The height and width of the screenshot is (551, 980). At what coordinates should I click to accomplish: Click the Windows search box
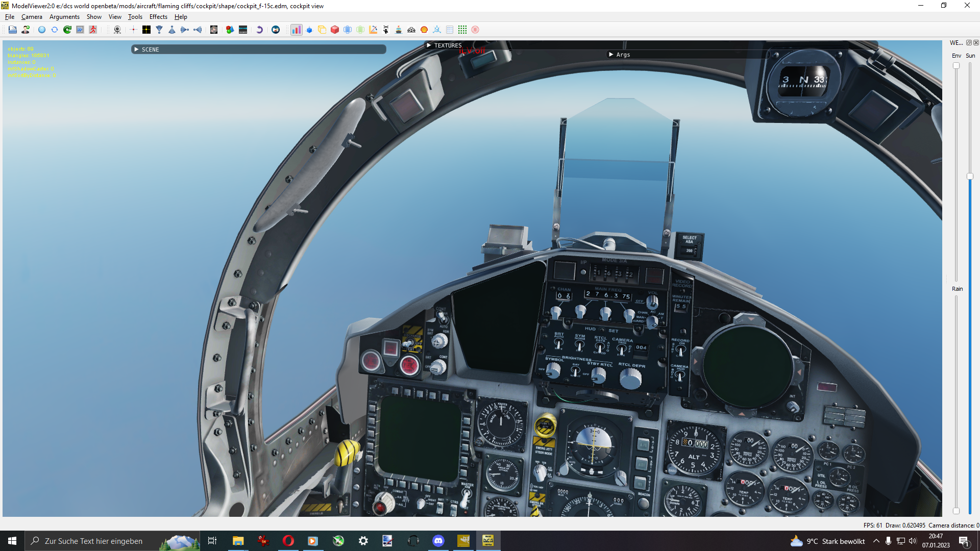coord(112,541)
